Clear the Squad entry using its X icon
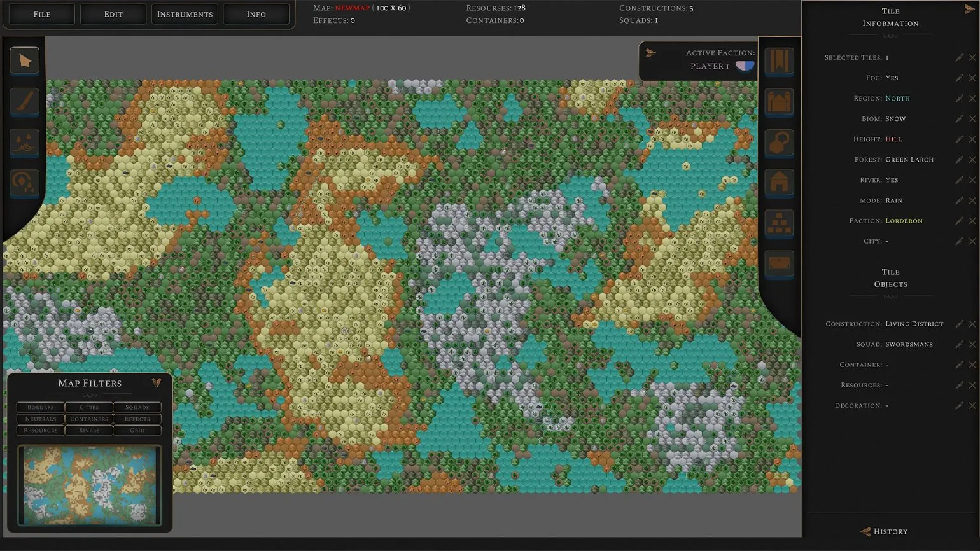Viewport: 980px width, 551px height. (972, 344)
